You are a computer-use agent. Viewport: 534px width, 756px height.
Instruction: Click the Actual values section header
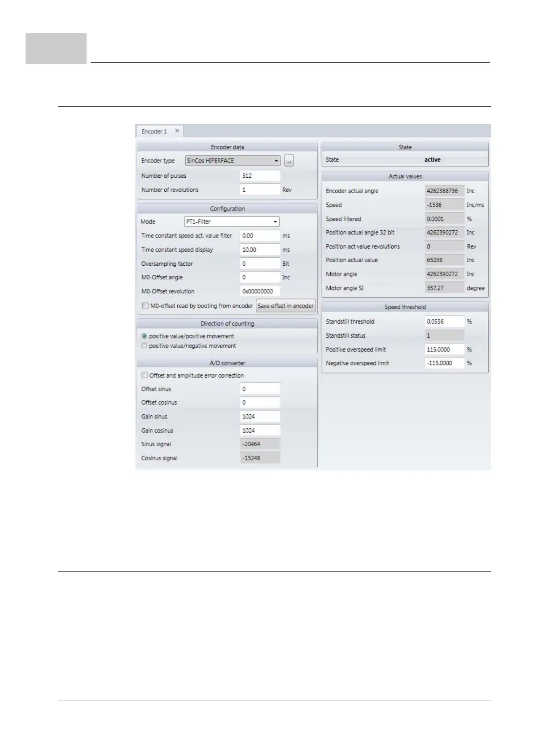coord(405,176)
